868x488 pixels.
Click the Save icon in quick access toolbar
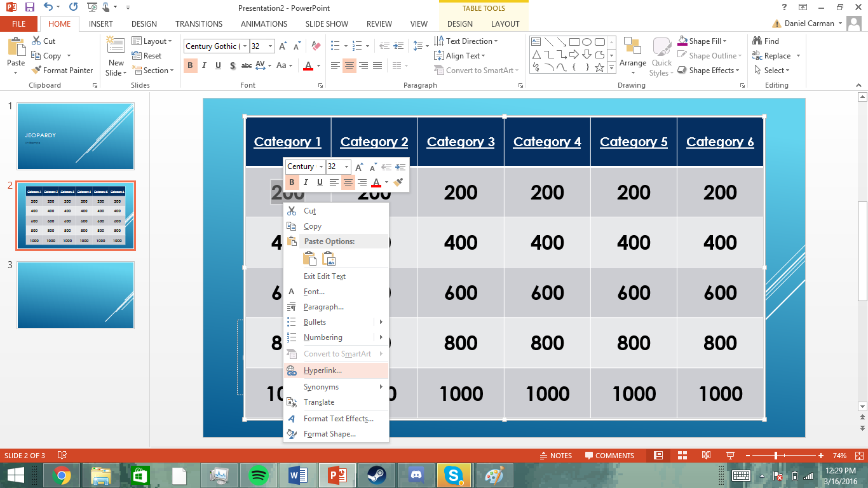click(x=29, y=8)
